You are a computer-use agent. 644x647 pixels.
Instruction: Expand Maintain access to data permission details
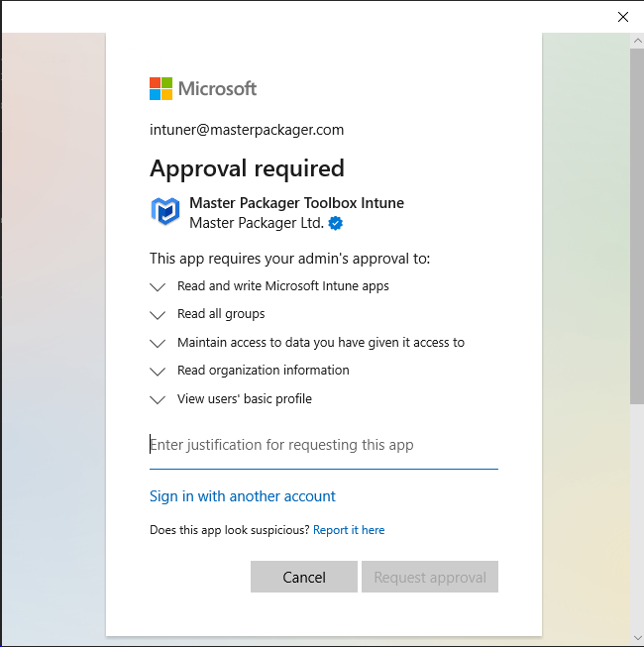point(158,343)
